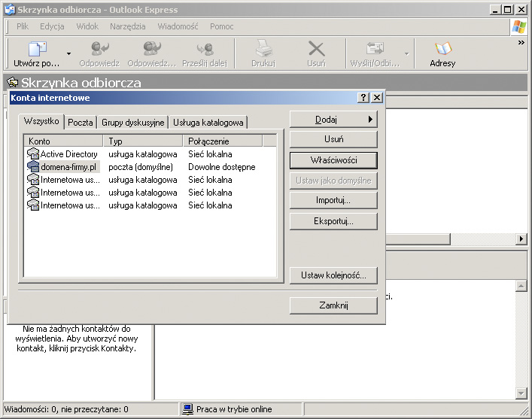Click the Usuń X icon in the toolbar
Screen dimensions: 532x419
coord(316,49)
